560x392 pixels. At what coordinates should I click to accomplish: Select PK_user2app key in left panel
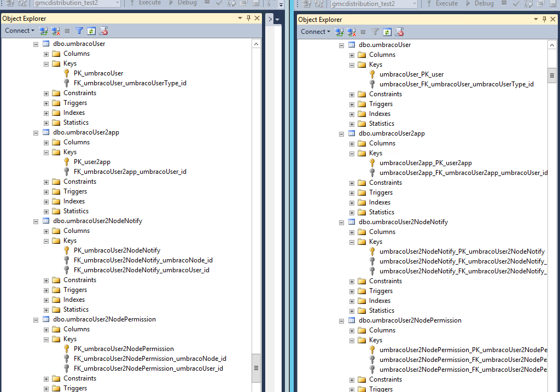(92, 162)
